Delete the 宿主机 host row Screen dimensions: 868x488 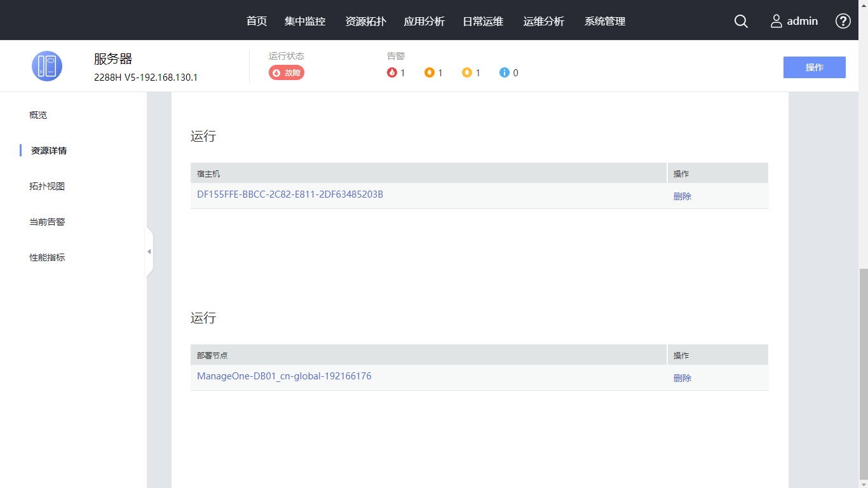682,196
